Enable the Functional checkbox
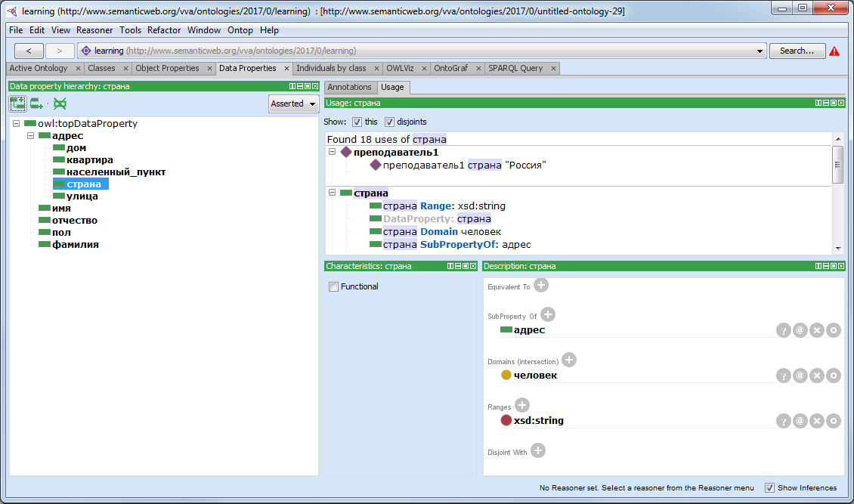This screenshot has height=504, width=854. 333,287
